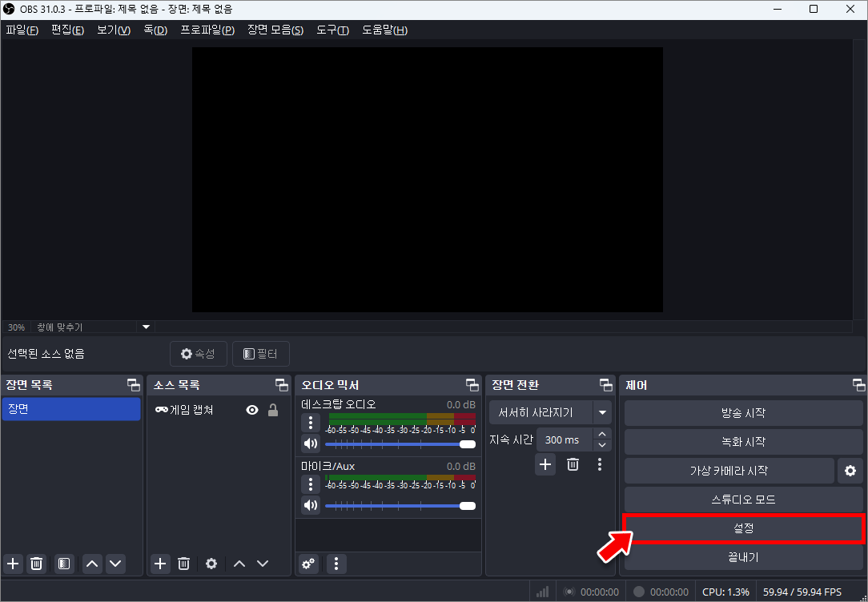The image size is (868, 602).
Task: Move scene up arrow
Action: point(92,564)
